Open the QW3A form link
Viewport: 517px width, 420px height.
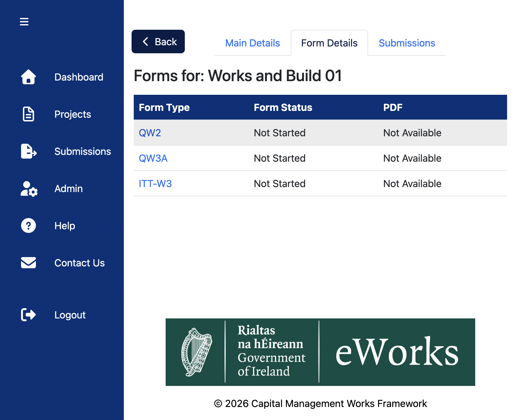click(153, 158)
